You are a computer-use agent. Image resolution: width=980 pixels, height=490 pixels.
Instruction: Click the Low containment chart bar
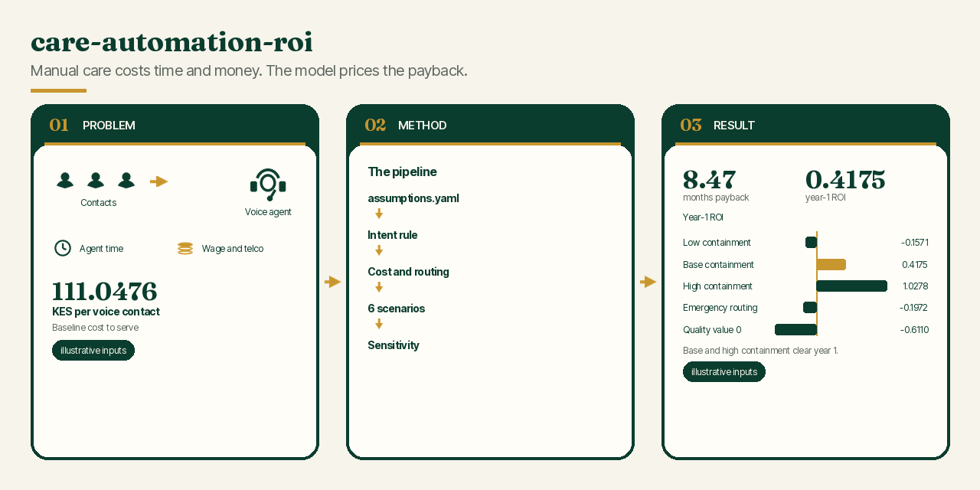coord(812,242)
